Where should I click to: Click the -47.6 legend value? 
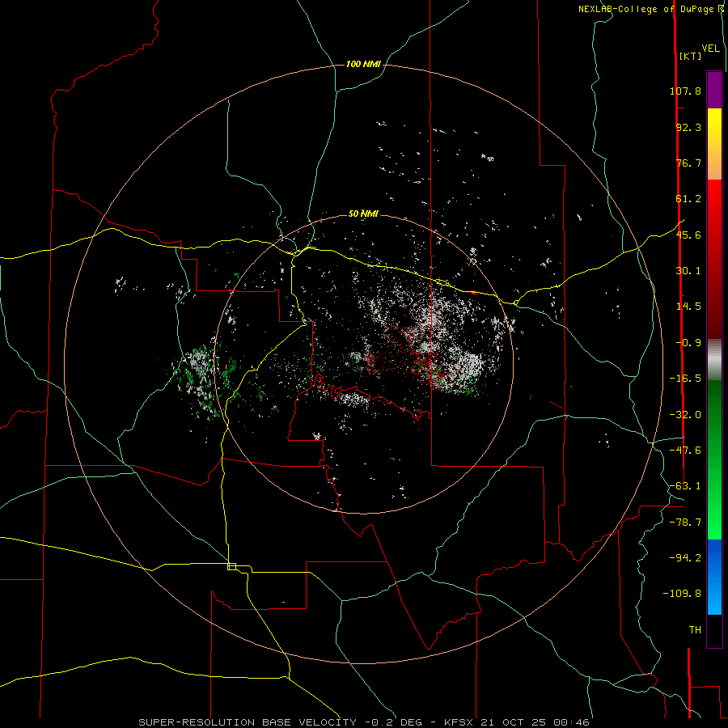pos(685,451)
